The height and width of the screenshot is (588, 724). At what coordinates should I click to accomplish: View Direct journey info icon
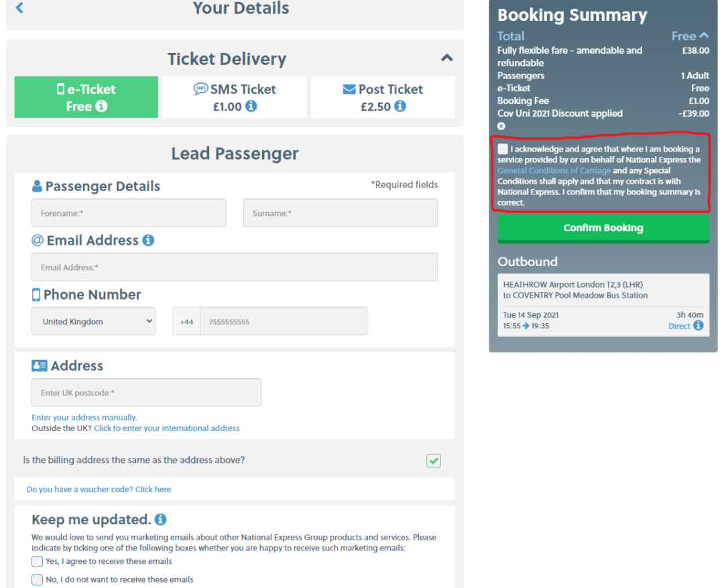click(699, 326)
